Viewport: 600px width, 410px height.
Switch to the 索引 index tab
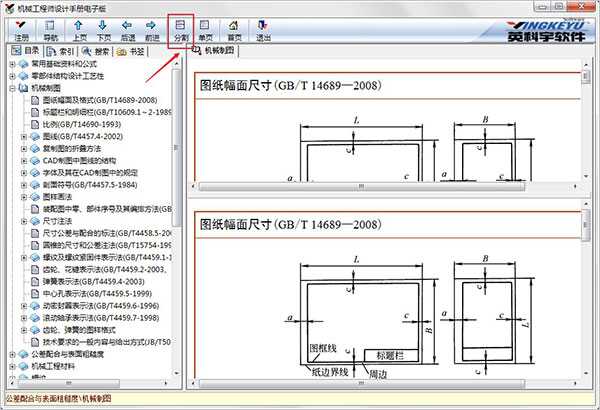(62, 51)
